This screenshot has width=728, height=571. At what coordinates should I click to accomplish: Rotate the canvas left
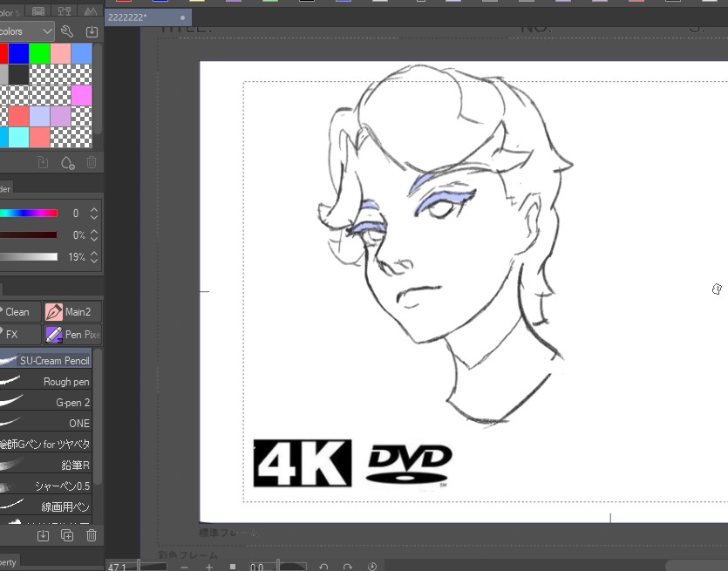[x=323, y=567]
